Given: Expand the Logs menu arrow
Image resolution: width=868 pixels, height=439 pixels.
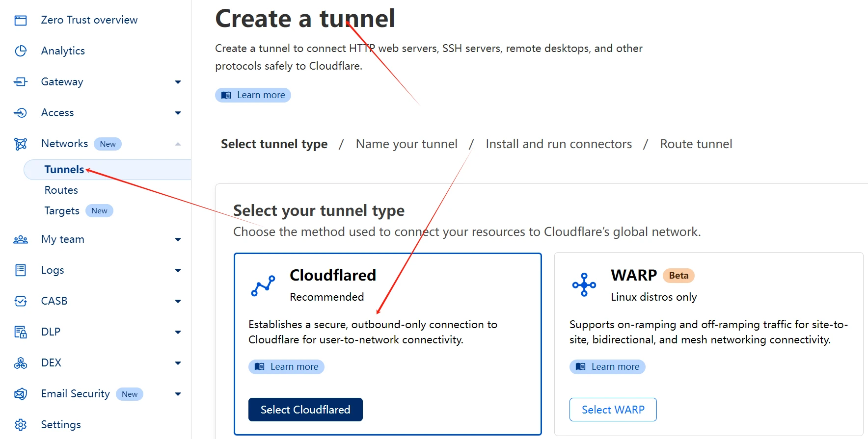Looking at the screenshot, I should click(178, 270).
